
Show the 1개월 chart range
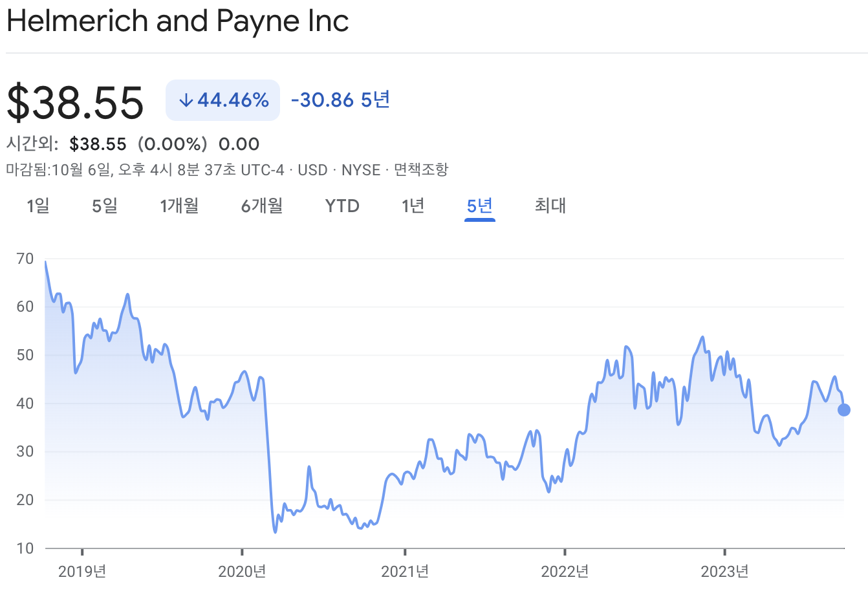[x=179, y=206]
